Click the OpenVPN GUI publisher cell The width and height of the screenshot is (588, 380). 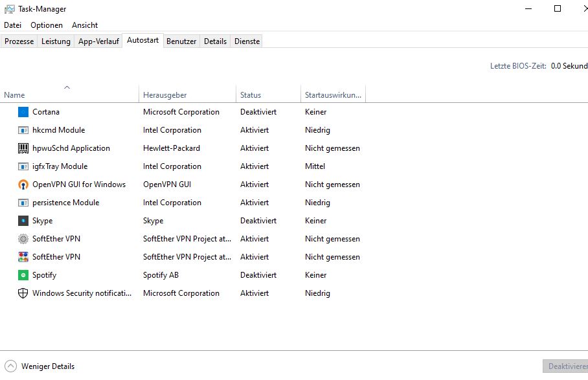pyautogui.click(x=167, y=184)
